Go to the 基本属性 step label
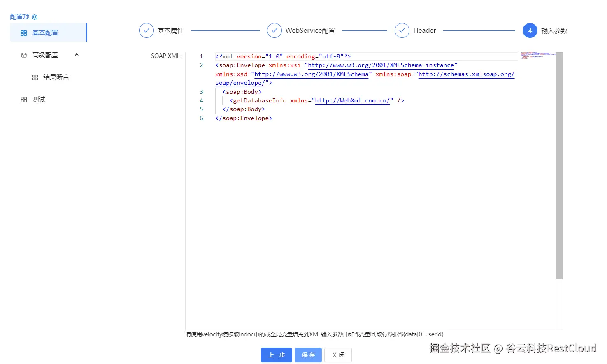This screenshot has width=607, height=364. 170,31
